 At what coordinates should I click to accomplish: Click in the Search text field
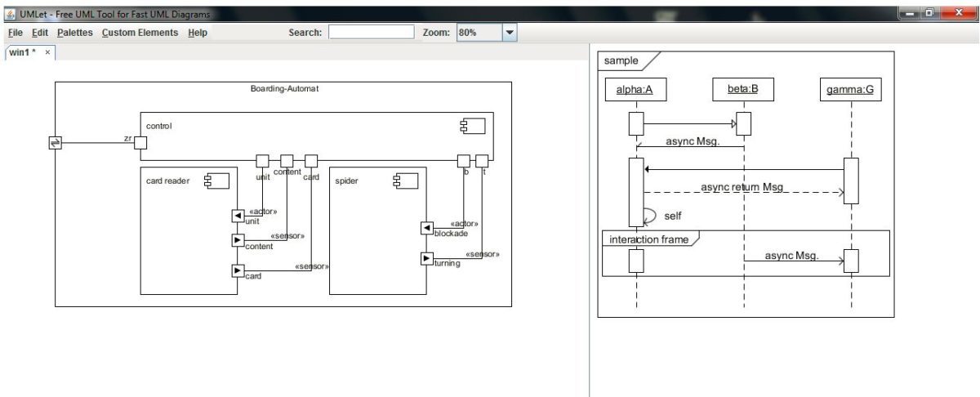click(372, 33)
